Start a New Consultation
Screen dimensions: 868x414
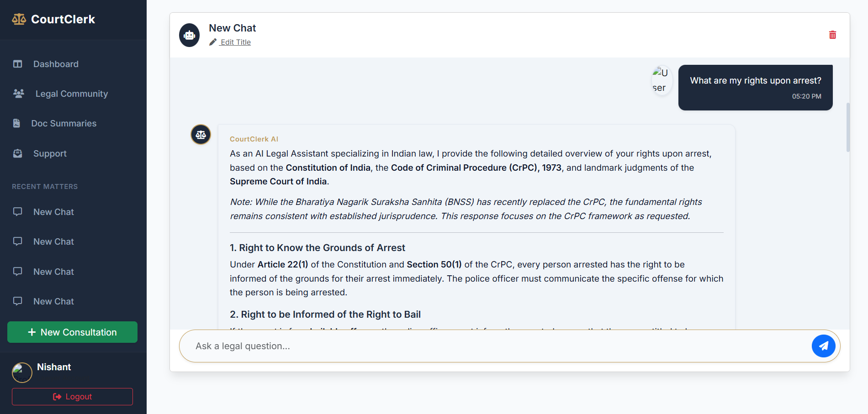pyautogui.click(x=72, y=332)
